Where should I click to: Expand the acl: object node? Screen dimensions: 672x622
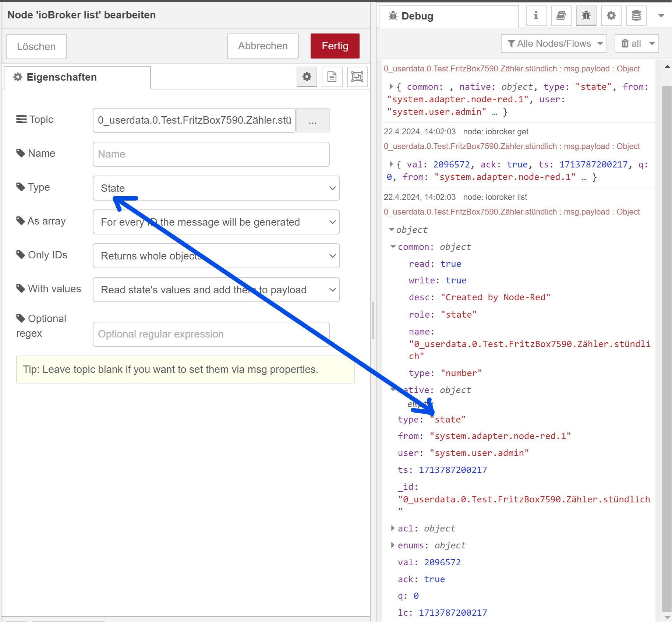393,528
